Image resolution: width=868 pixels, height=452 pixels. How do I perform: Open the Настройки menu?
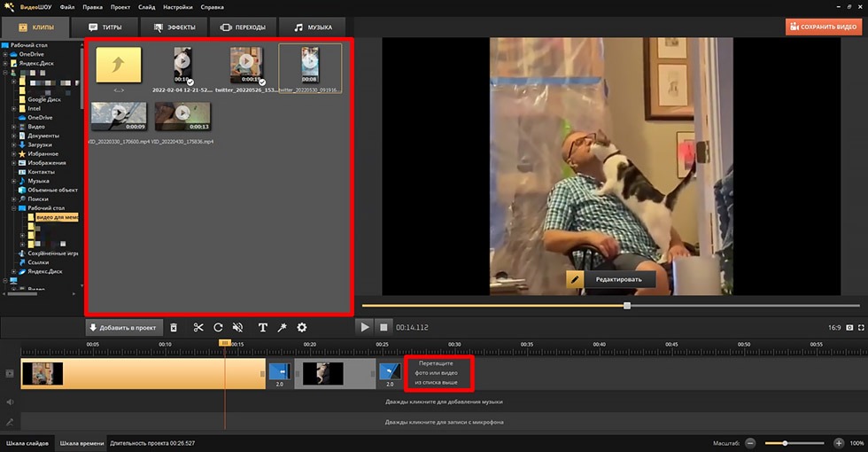pyautogui.click(x=178, y=7)
